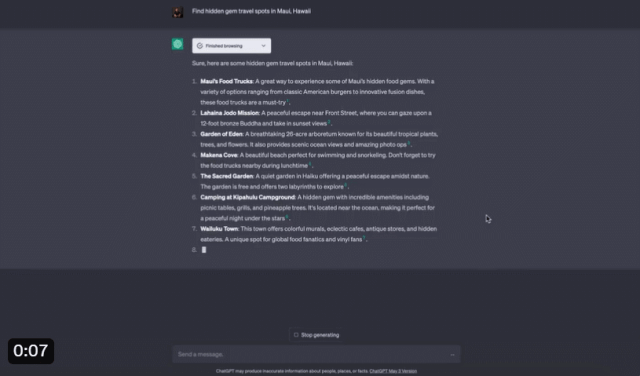Expand the Finished browsing dropdown chevron
This screenshot has width=640, height=376.
point(263,46)
